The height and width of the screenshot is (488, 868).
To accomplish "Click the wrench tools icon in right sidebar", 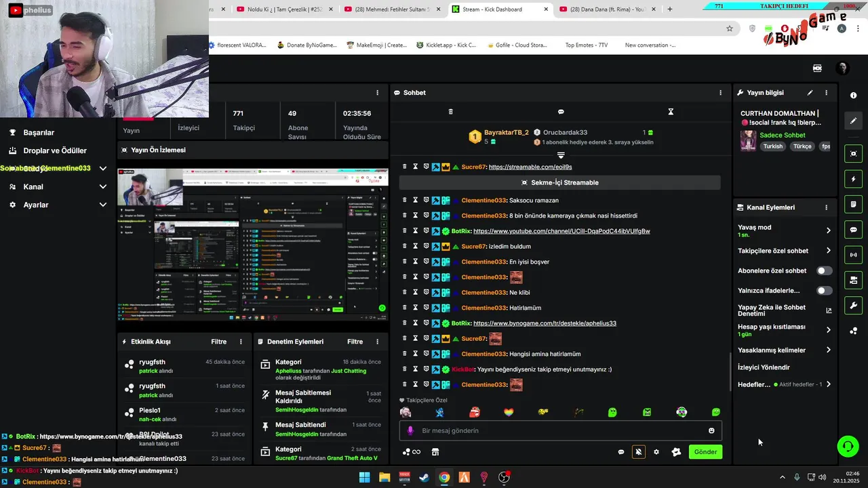I will [x=854, y=305].
